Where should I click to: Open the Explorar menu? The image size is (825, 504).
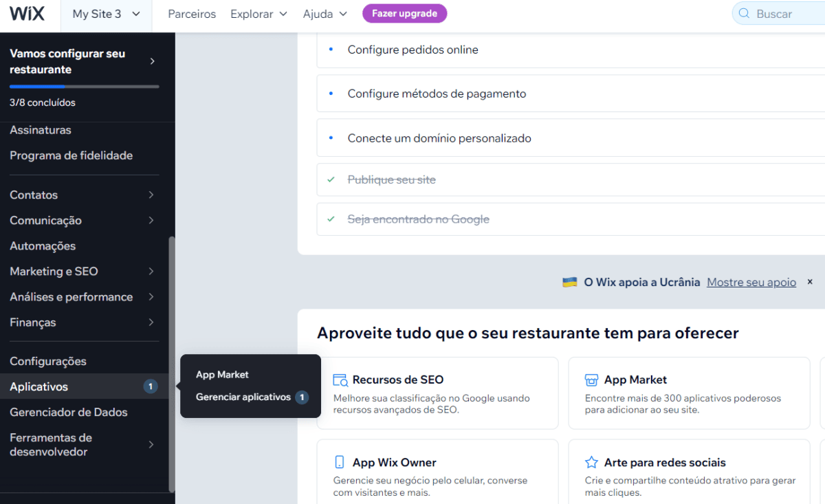pos(258,13)
